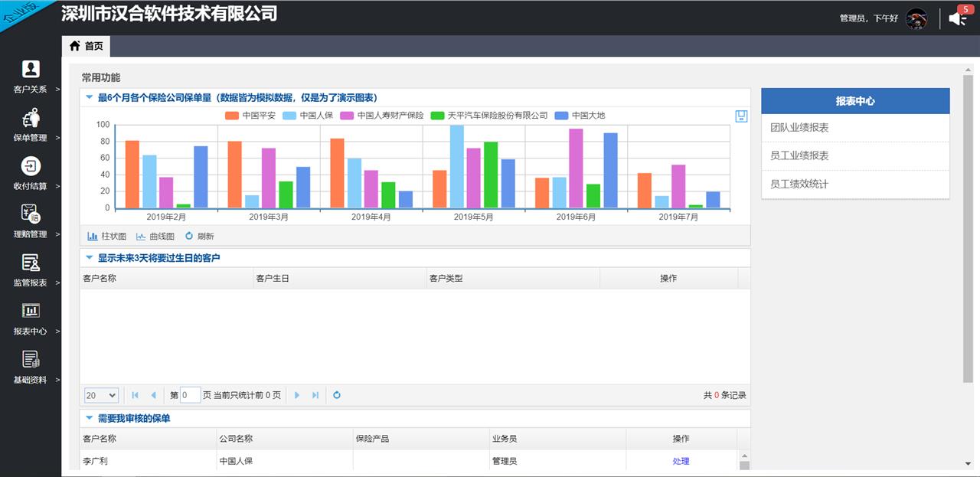Click the page number input field
This screenshot has width=980, height=477.
pyautogui.click(x=191, y=395)
